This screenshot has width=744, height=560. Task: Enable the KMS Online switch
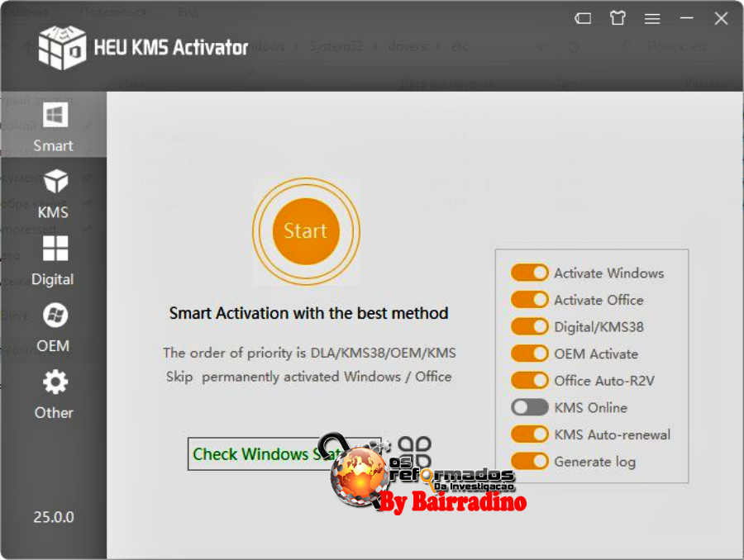click(x=530, y=407)
